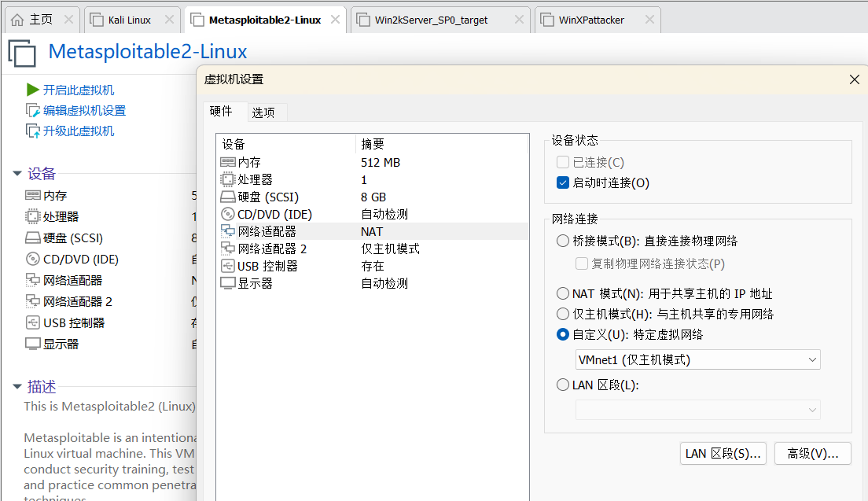This screenshot has width=868, height=501.
Task: Click the 设备 column header
Action: click(x=233, y=144)
